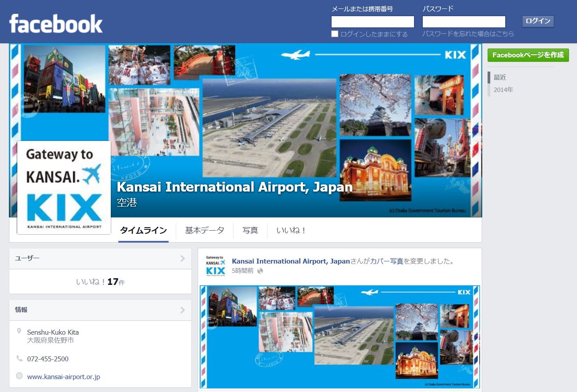The image size is (577, 392).
Task: Click Facebookページを作成 button
Action: coord(528,55)
